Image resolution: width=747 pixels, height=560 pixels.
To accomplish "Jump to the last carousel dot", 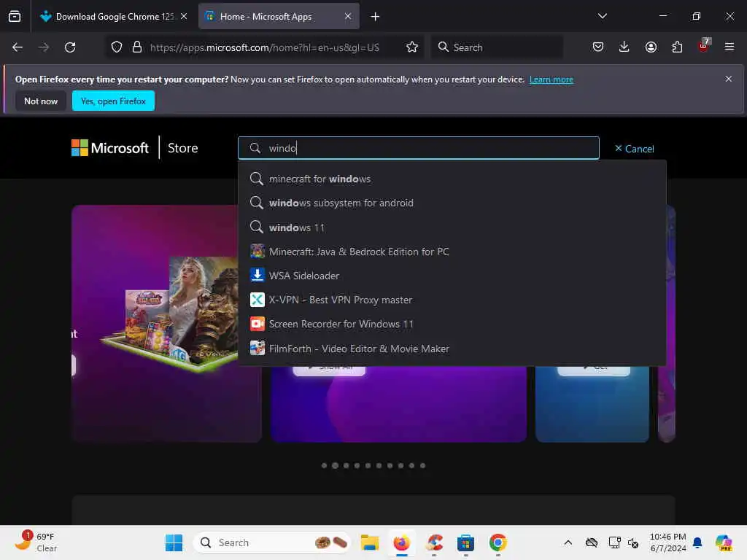I will [422, 465].
